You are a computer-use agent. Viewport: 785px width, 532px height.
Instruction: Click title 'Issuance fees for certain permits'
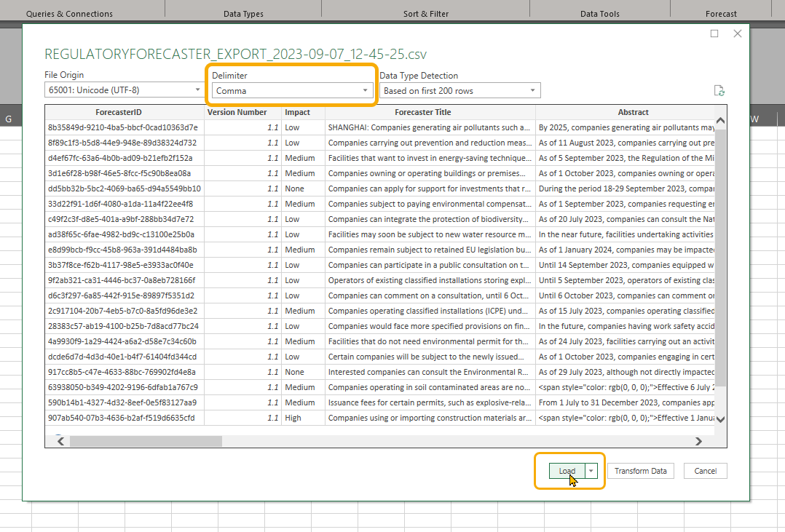click(430, 402)
